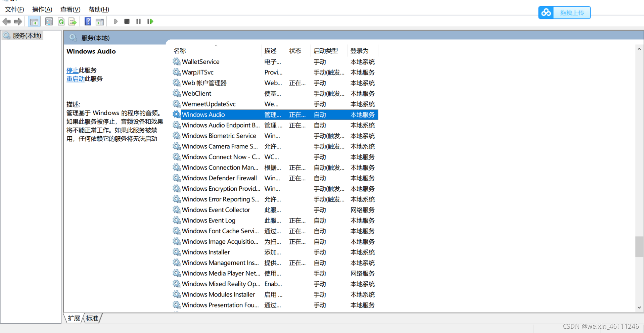Image resolution: width=644 pixels, height=333 pixels.
Task: Click the Restart Service icon
Action: (x=150, y=21)
